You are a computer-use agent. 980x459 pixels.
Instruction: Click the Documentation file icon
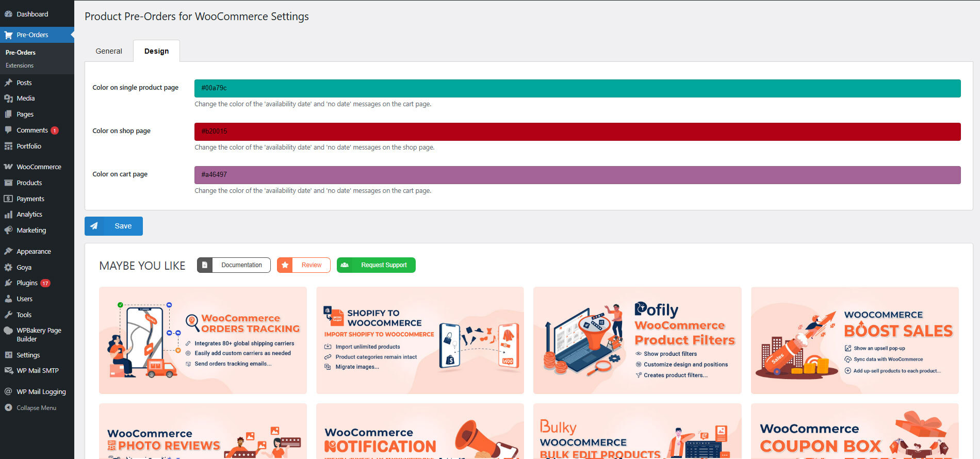(x=205, y=265)
